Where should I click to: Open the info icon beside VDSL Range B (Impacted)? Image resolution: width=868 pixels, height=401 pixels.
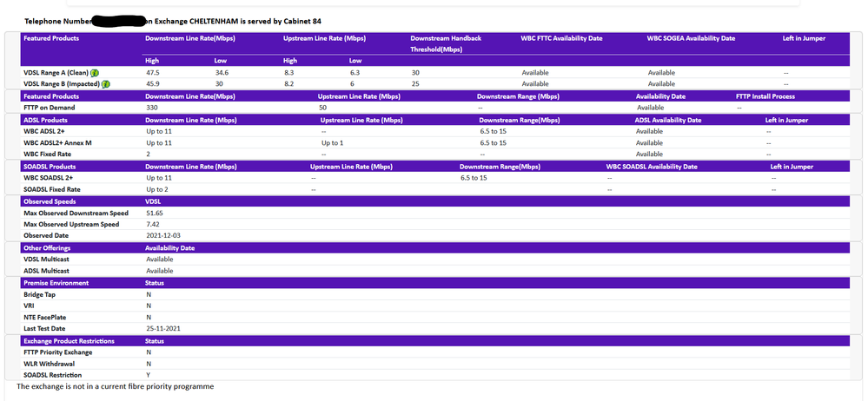[x=105, y=84]
